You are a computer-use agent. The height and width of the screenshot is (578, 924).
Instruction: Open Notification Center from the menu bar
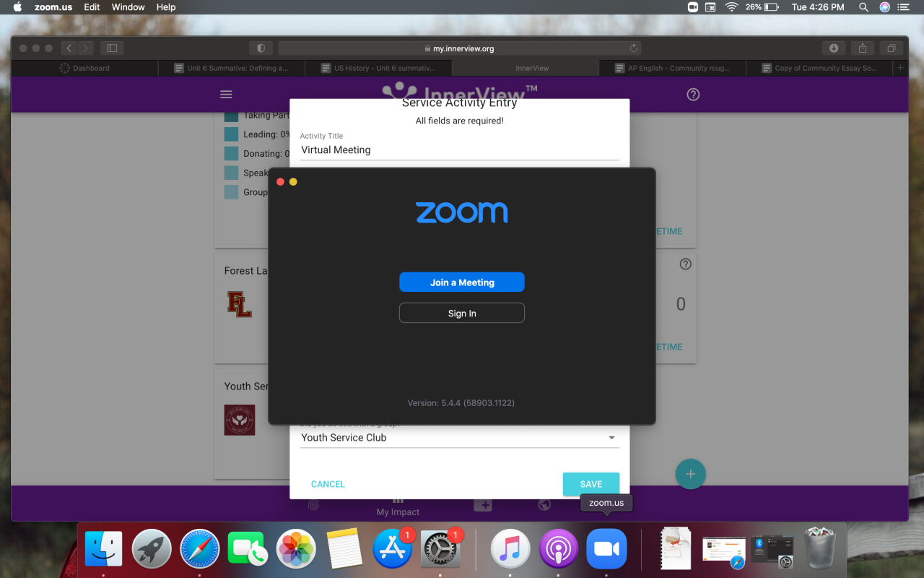click(x=903, y=7)
